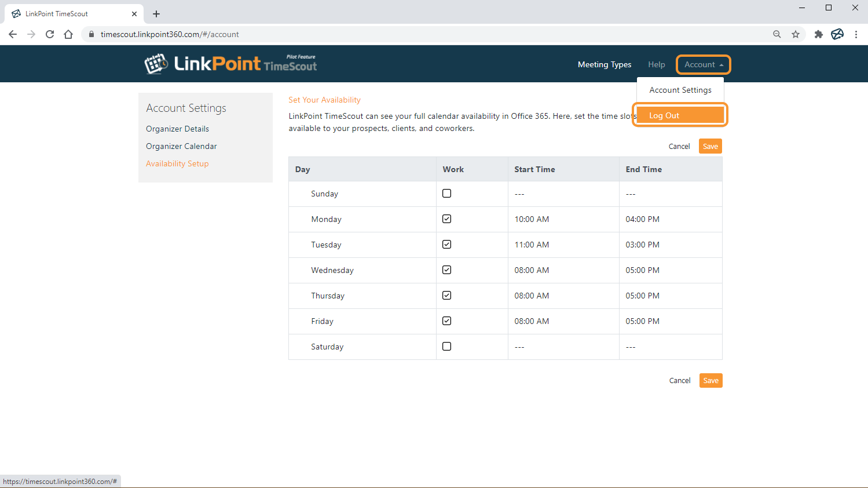Change Thursday end time 05:00 PM
Image resolution: width=868 pixels, height=488 pixels.
point(642,296)
